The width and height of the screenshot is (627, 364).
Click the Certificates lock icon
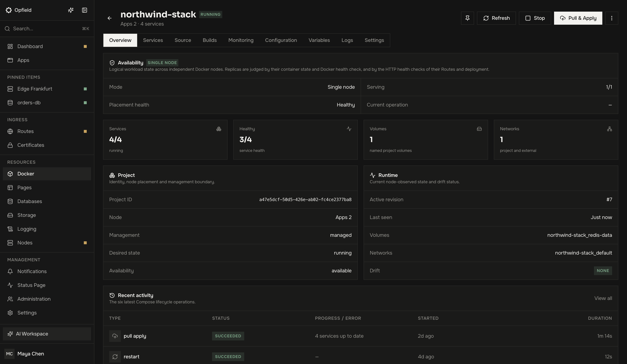coord(10,145)
